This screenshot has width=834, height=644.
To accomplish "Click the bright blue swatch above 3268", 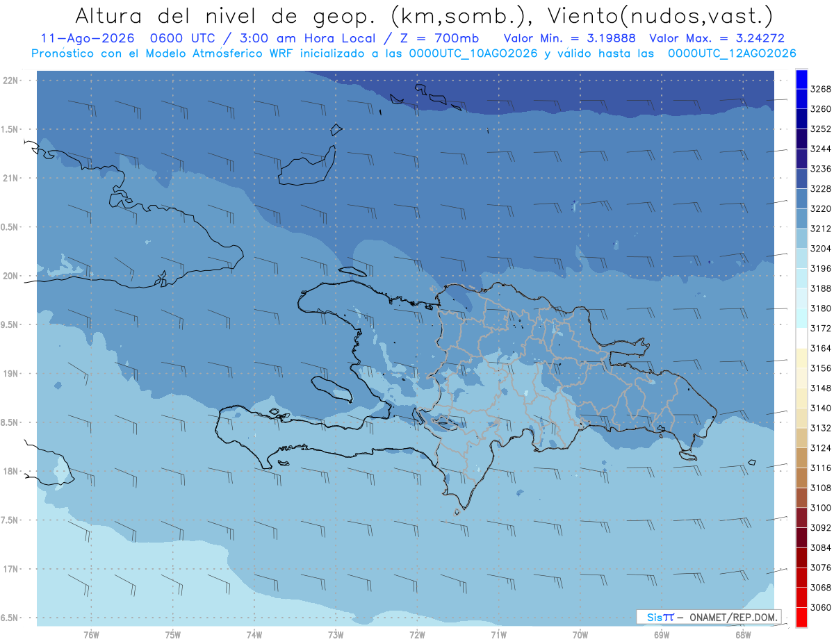I will click(801, 79).
